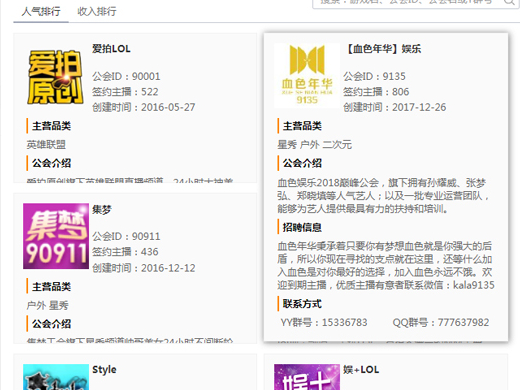Viewport: 520px width, 390px height.
Task: Open the 血色年华 9135 guild logo
Action: pyautogui.click(x=307, y=75)
